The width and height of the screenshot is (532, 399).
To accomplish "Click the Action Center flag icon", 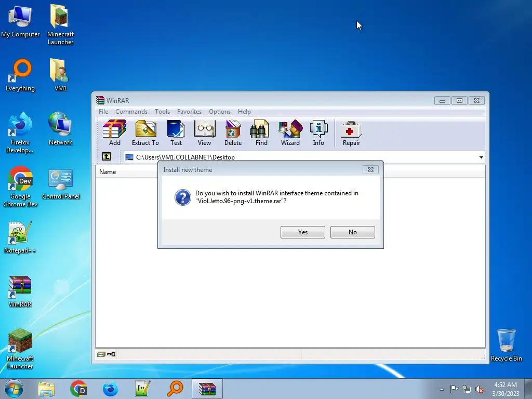I will 454,389.
